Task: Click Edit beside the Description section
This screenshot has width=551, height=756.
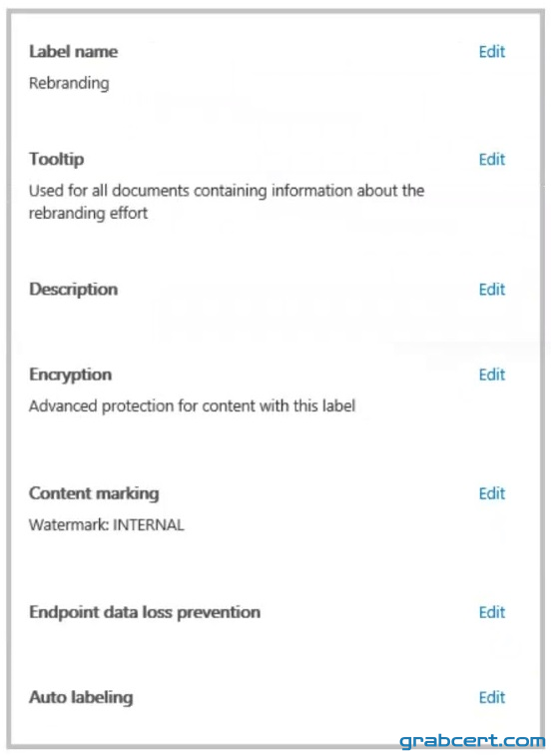Action: (x=492, y=290)
